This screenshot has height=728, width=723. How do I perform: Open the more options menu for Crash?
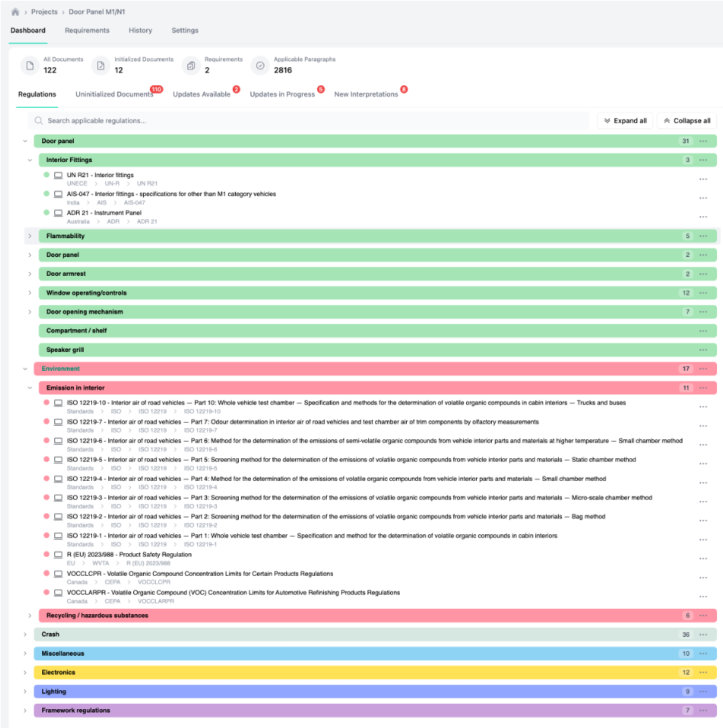coord(703,635)
